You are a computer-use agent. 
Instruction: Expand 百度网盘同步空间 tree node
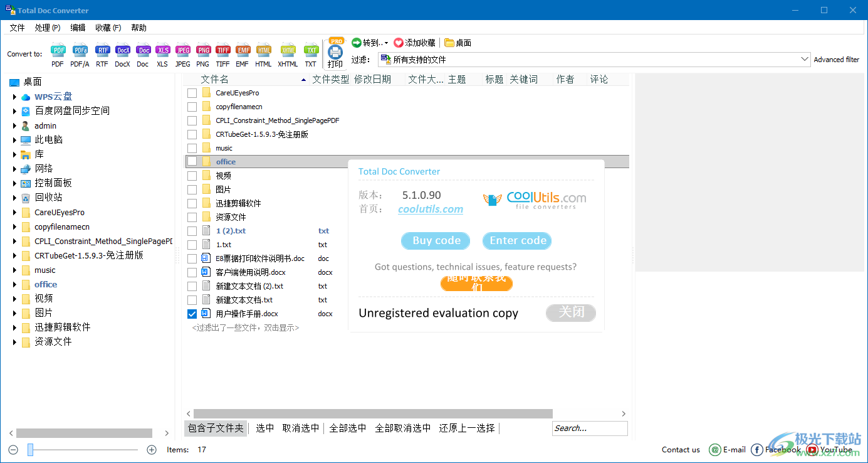point(14,111)
